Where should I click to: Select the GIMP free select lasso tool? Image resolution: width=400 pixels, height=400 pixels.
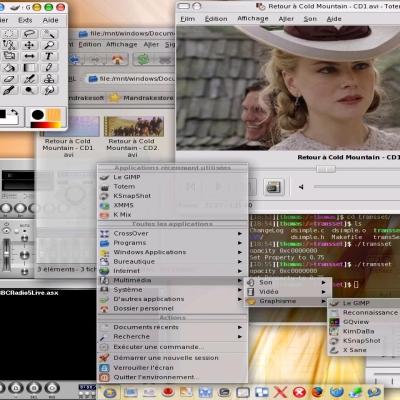point(30,34)
